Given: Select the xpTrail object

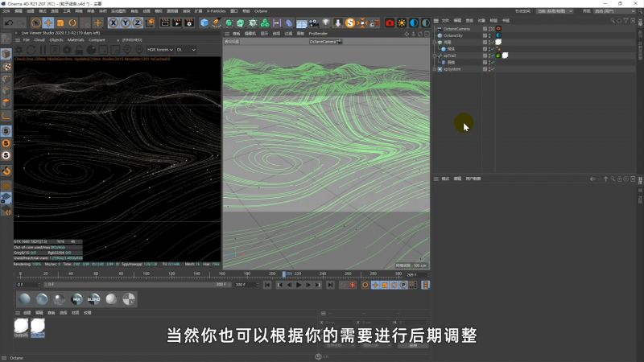Looking at the screenshot, I should click(x=449, y=56).
